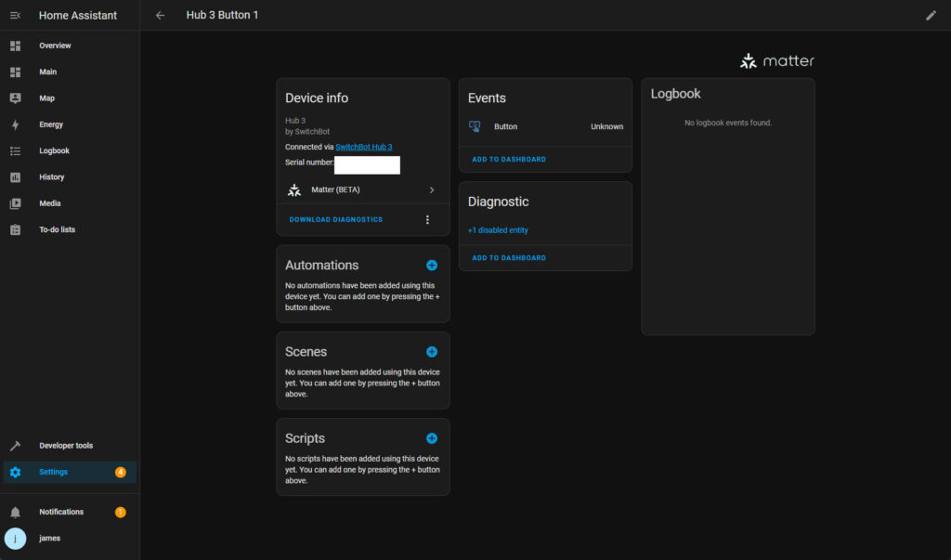The width and height of the screenshot is (951, 560).
Task: Show the +1 disabled entity
Action: 498,230
